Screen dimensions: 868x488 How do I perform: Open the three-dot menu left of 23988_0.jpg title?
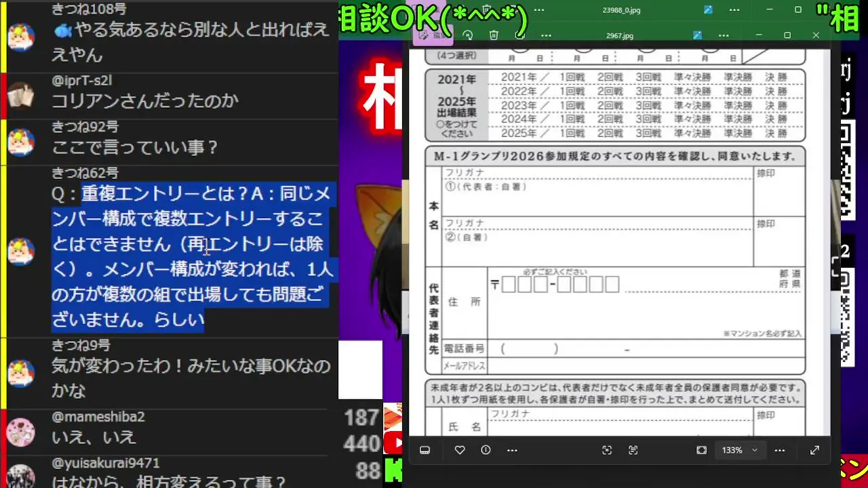tap(539, 10)
